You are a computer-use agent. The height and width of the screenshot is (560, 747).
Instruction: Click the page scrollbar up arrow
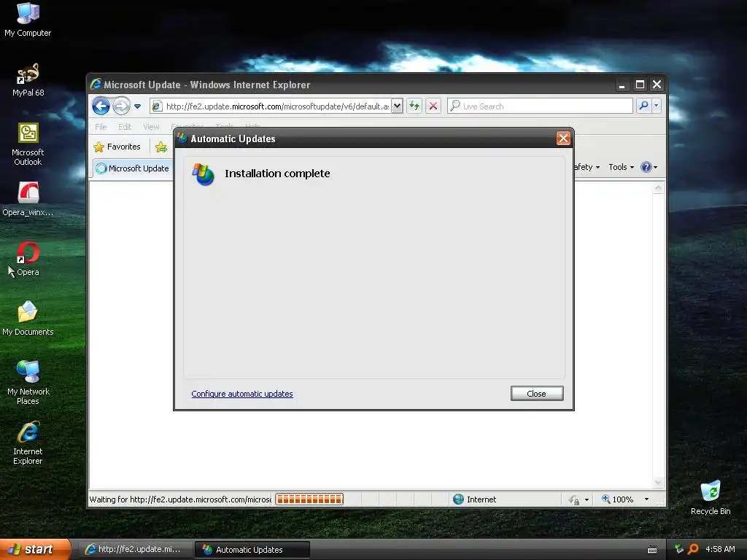[x=658, y=187]
